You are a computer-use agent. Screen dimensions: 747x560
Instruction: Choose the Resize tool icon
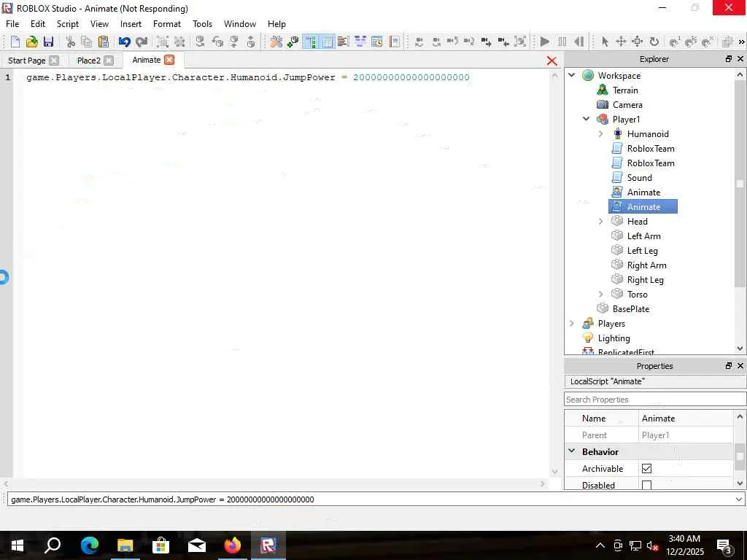click(x=637, y=42)
